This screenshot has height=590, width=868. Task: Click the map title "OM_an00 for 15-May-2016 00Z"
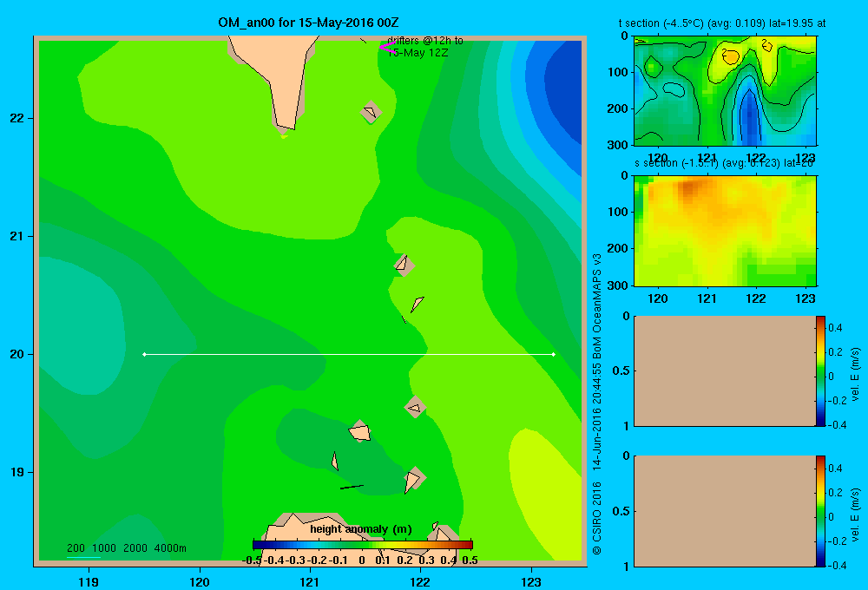(x=308, y=23)
